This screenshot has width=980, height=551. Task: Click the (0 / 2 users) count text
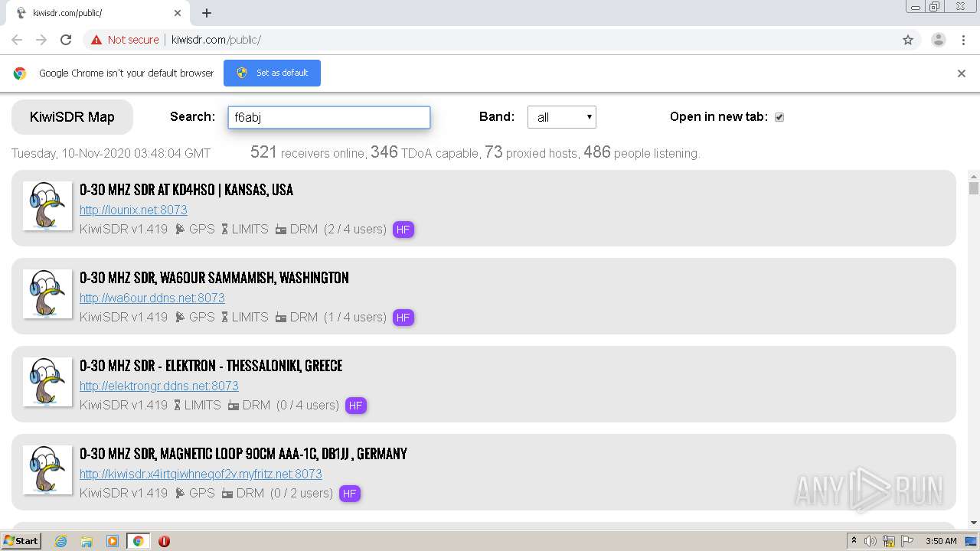point(302,494)
